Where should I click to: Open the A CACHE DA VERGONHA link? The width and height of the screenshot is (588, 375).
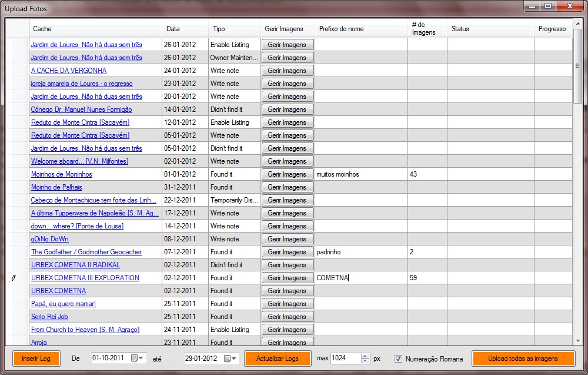coord(69,71)
